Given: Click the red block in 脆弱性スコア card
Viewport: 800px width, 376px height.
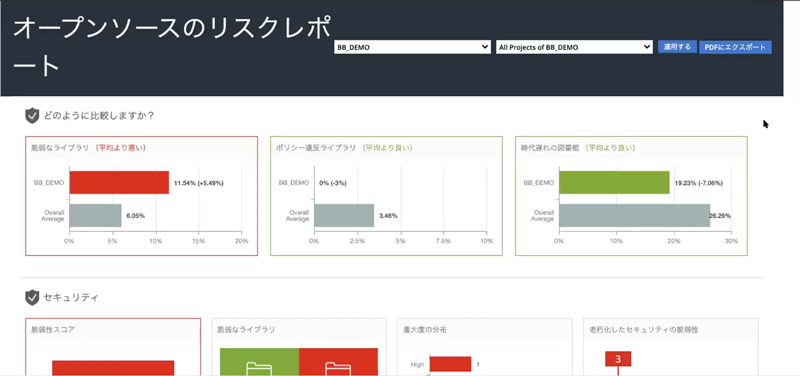Looking at the screenshot, I should [113, 368].
